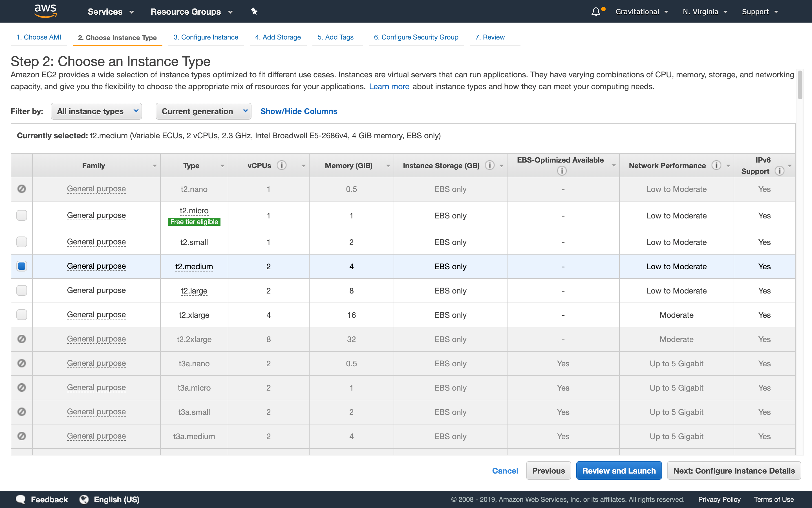Open the Gravitational account dropdown
Image resolution: width=812 pixels, height=508 pixels.
[x=641, y=12]
